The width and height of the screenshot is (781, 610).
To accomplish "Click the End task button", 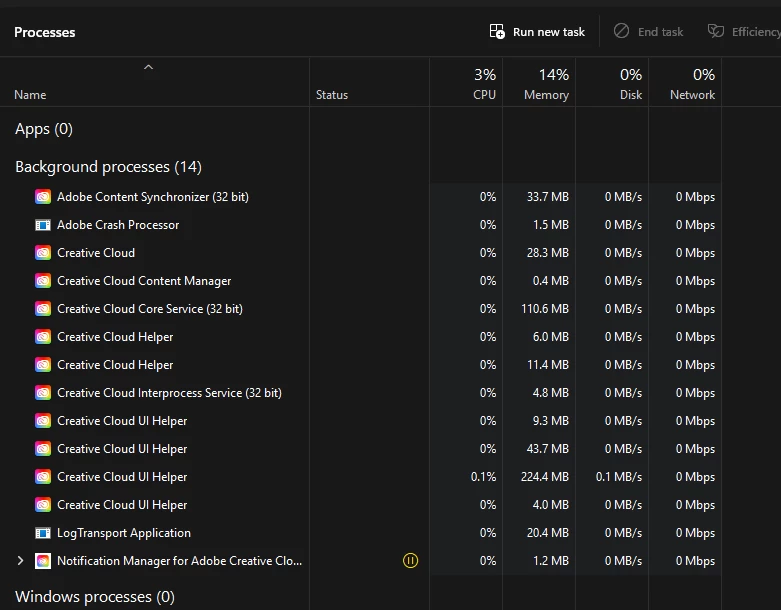I will pyautogui.click(x=648, y=32).
